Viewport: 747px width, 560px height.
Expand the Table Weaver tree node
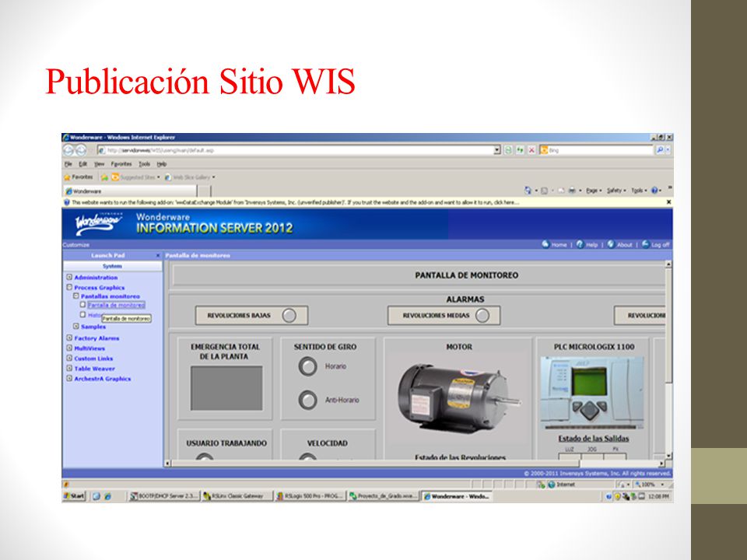point(69,368)
